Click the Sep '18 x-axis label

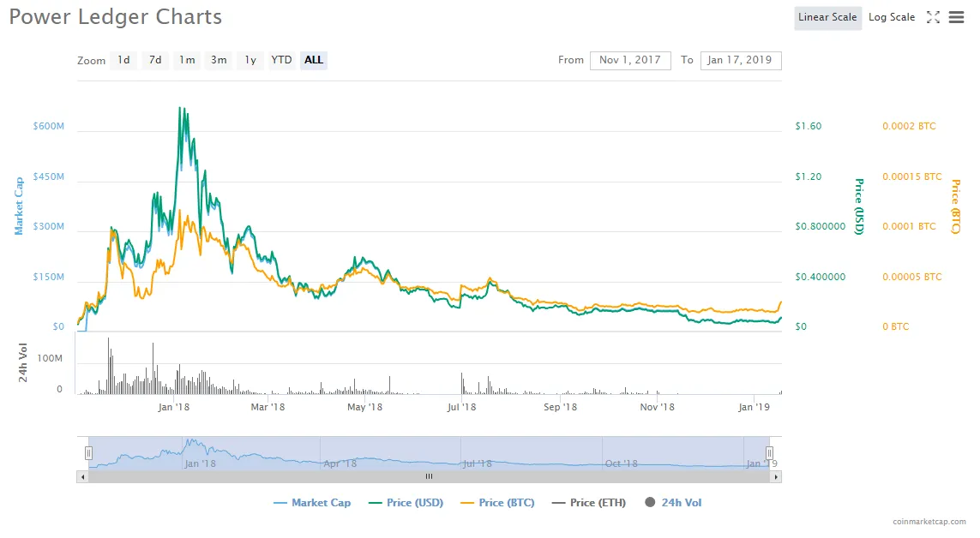tap(561, 407)
